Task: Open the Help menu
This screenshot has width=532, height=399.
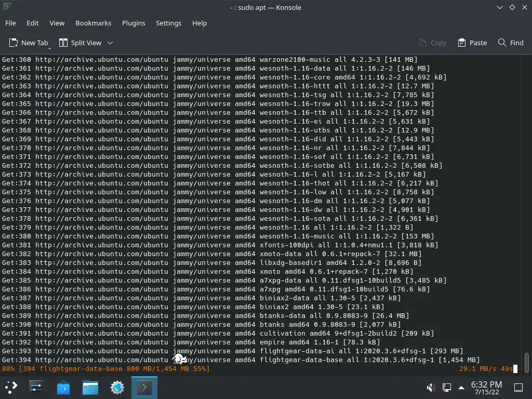Action: (x=199, y=23)
